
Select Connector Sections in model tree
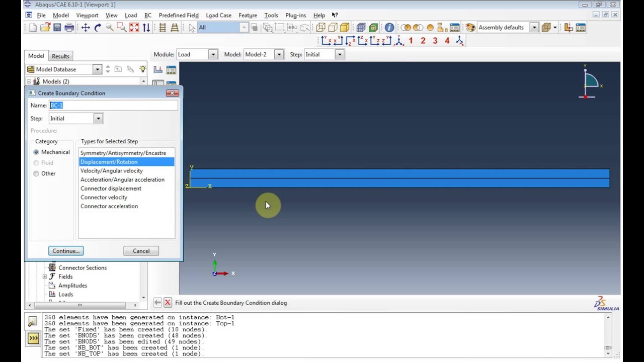82,268
